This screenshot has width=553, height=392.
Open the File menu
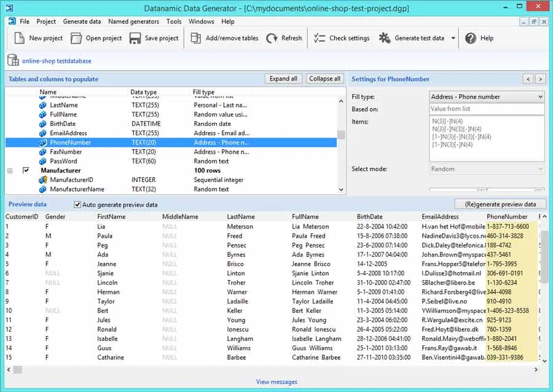[x=25, y=22]
